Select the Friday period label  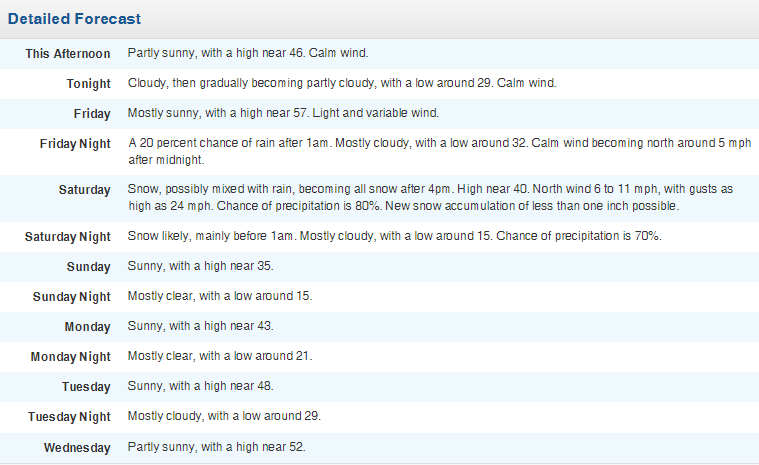tap(92, 114)
